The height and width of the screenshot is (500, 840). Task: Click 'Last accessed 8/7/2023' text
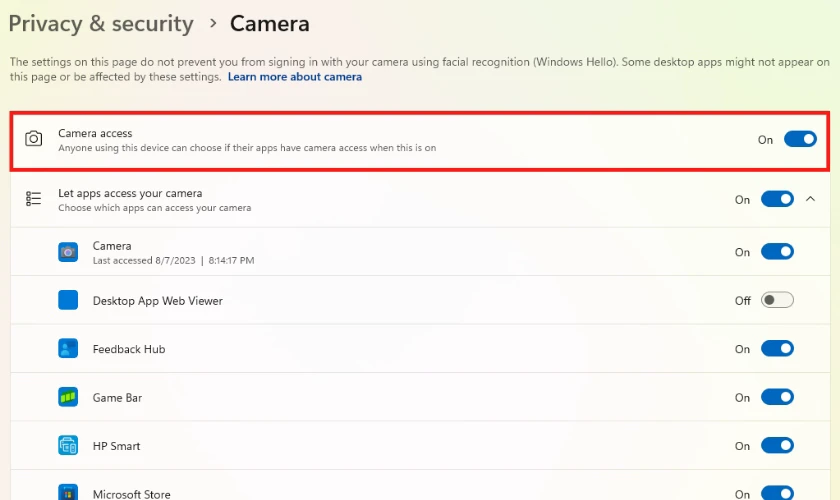[144, 260]
